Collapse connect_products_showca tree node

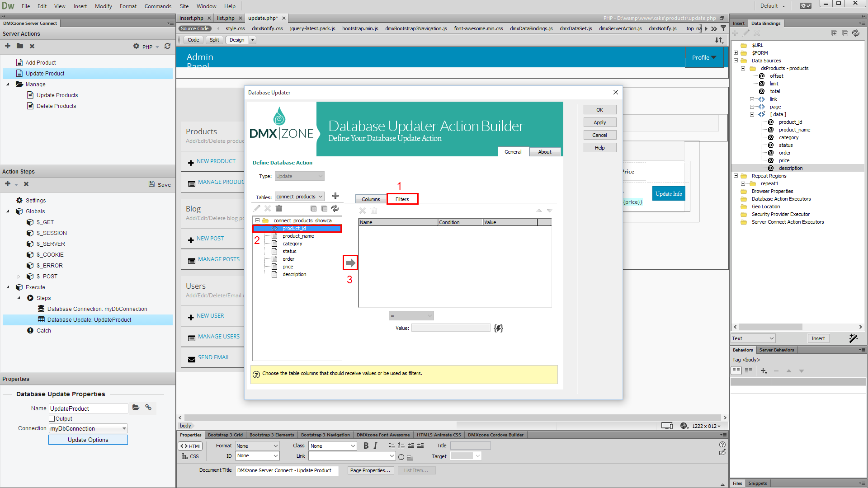pos(258,221)
